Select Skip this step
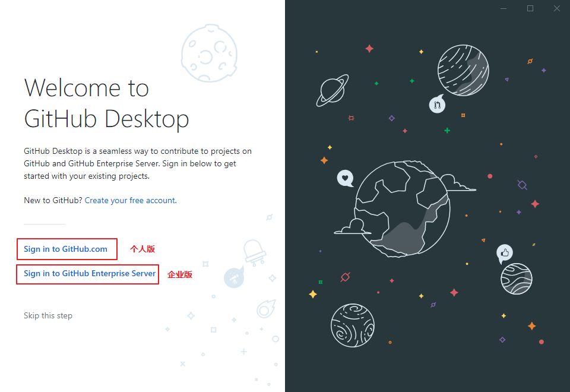Screen dimensions: 570x392 click(x=48, y=315)
